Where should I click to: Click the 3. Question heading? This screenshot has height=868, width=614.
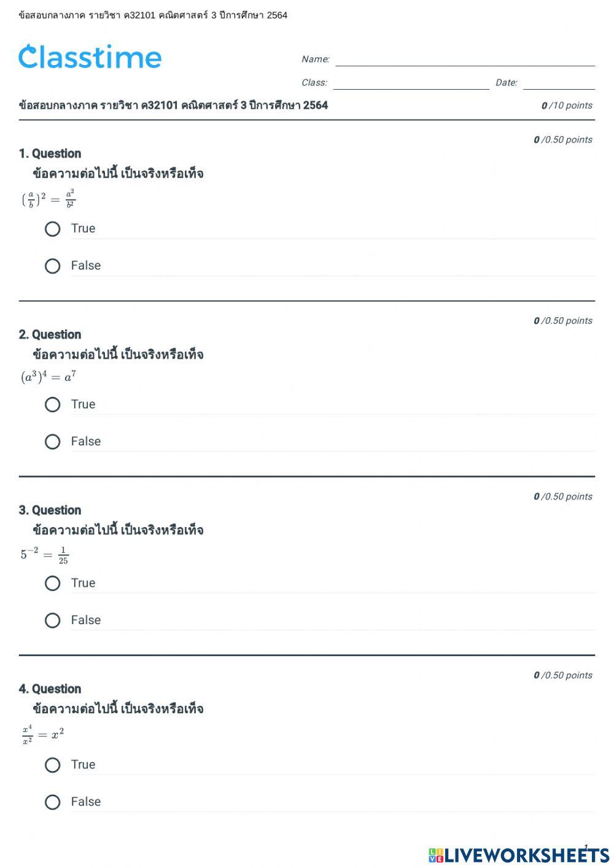point(50,510)
